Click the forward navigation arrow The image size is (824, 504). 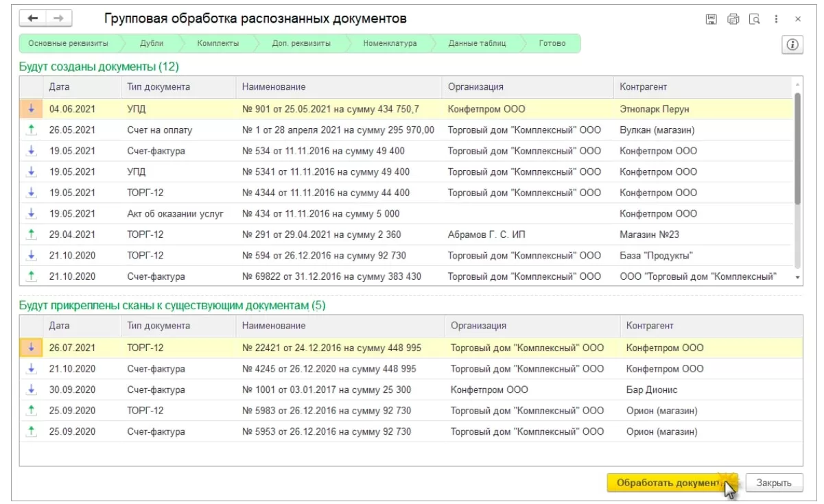[x=58, y=19]
